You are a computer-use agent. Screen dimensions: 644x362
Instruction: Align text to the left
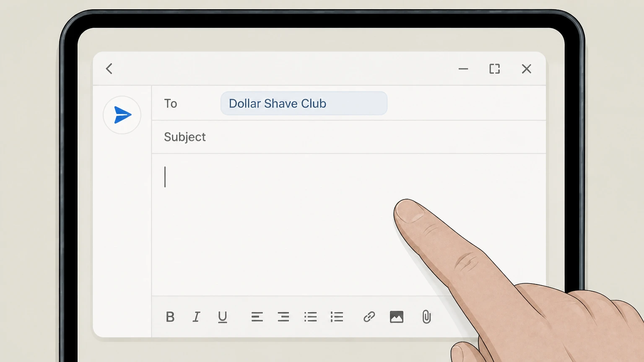pyautogui.click(x=257, y=317)
